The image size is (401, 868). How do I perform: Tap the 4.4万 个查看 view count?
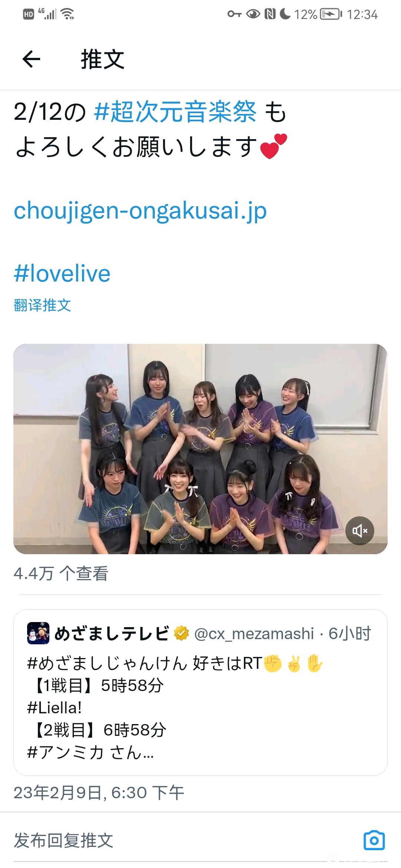[x=61, y=573]
